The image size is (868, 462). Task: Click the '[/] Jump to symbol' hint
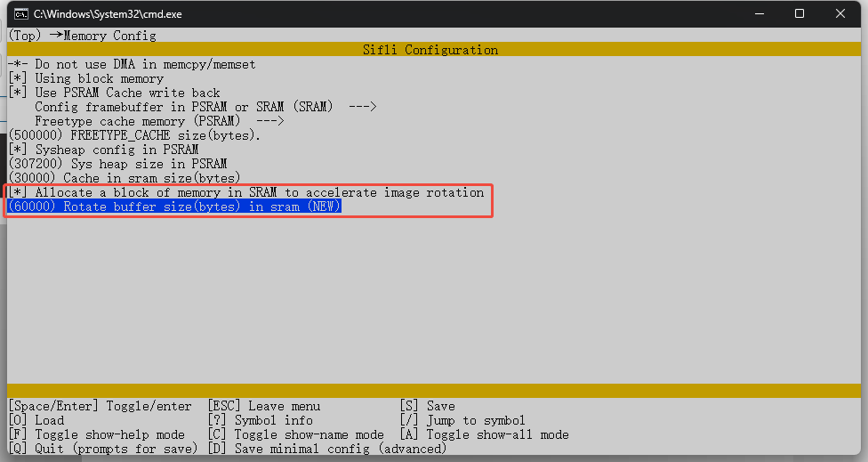[462, 420]
